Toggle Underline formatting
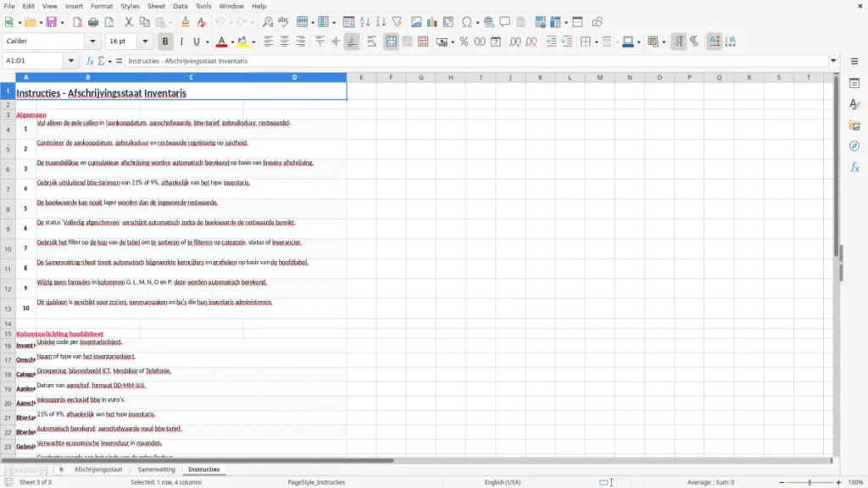 [x=196, y=42]
